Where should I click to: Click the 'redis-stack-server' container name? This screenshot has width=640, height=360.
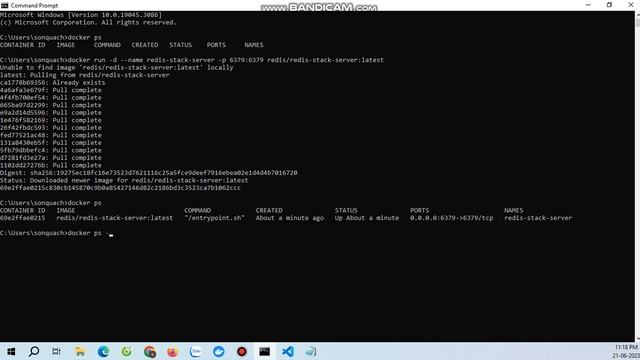[x=538, y=218]
